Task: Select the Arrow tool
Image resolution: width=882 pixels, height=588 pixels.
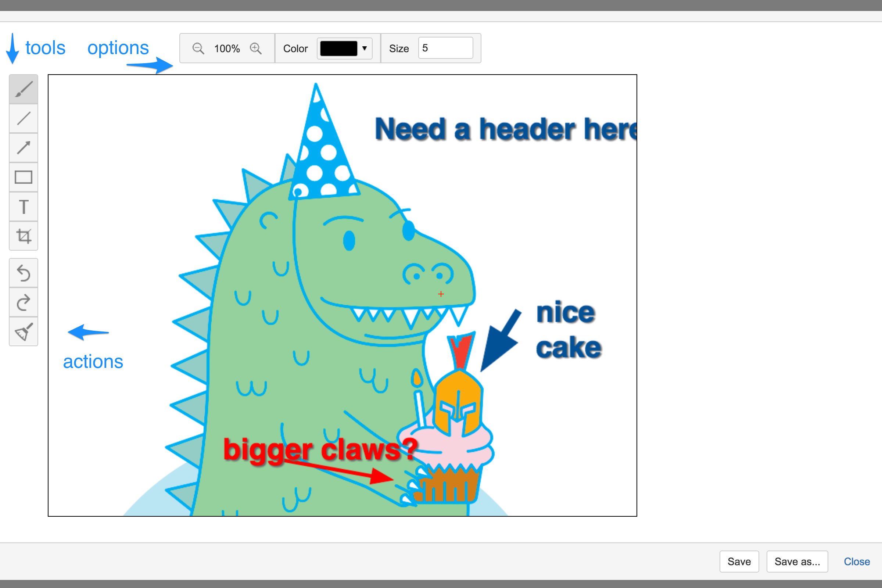Action: click(23, 148)
